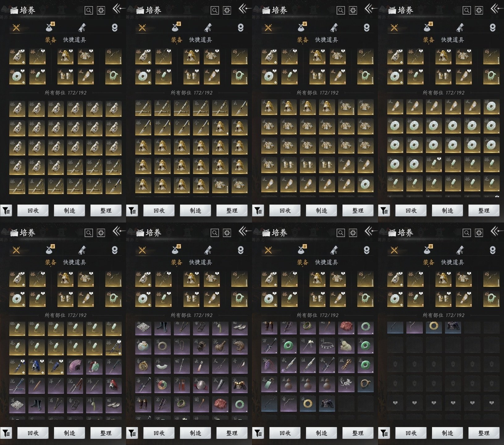The height and width of the screenshot is (445, 504).
Task: Click 整理 in the panel with empty slots
Action: (x=484, y=433)
